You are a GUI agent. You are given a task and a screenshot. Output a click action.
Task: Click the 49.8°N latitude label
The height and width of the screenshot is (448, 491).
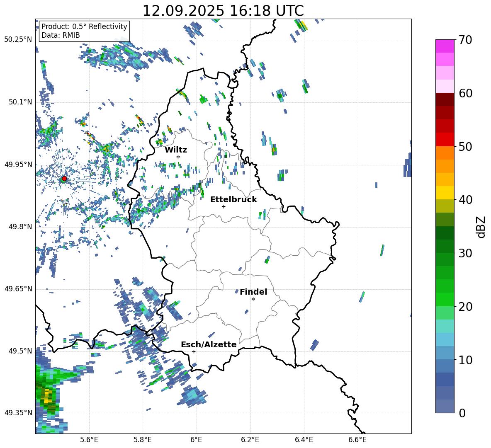[20, 227]
